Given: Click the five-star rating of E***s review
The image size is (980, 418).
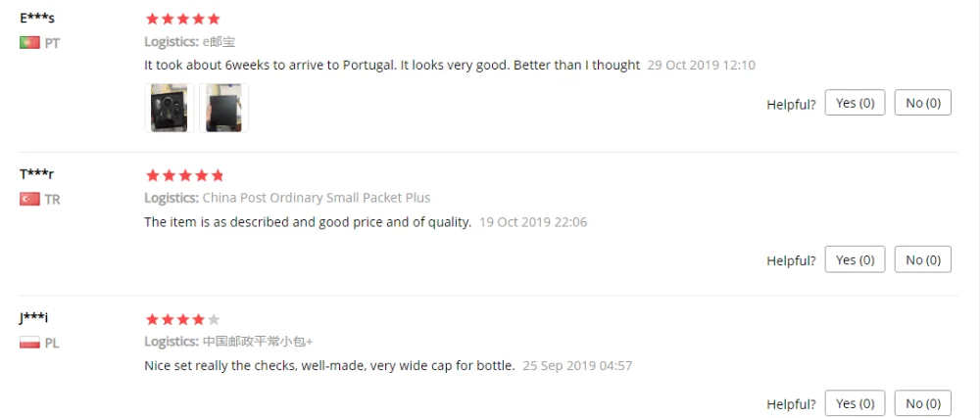Looking at the screenshot, I should click(x=183, y=19).
